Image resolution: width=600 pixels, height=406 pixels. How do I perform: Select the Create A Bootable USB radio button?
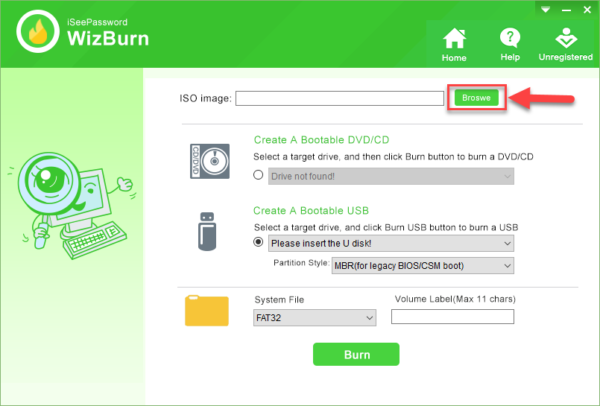tap(258, 242)
